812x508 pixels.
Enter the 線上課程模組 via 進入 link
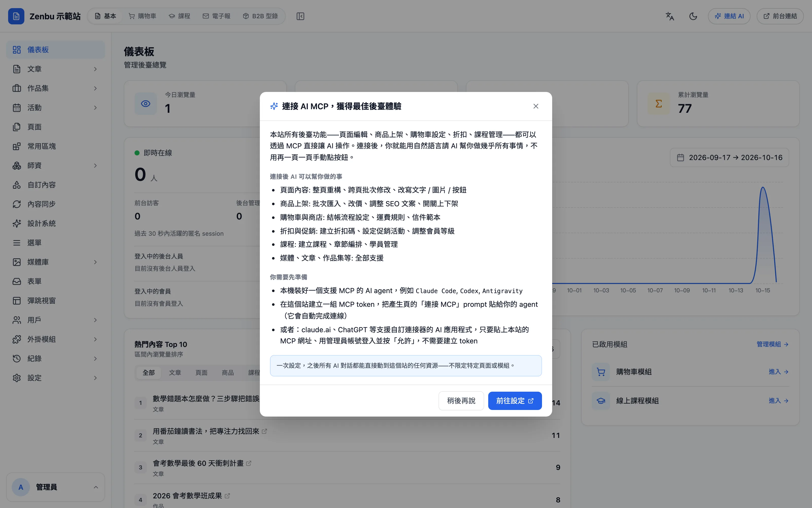779,401
